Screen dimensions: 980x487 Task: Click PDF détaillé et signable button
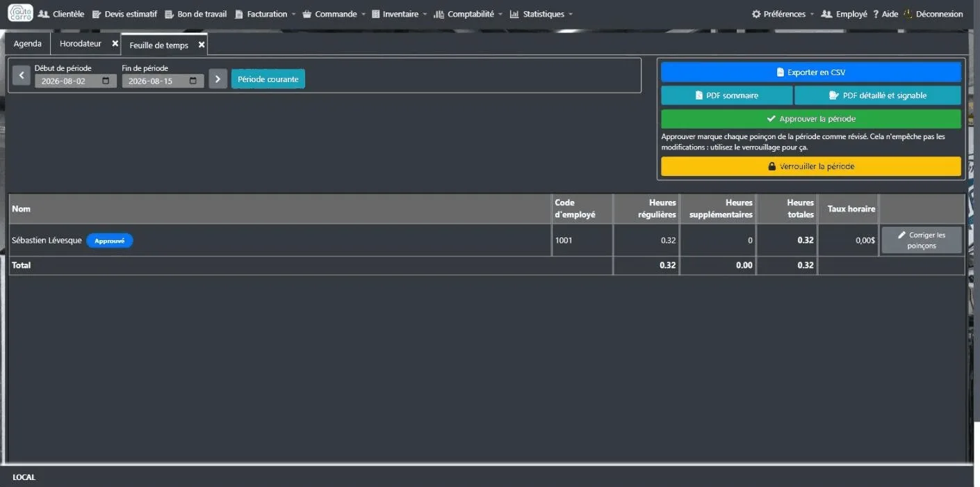878,95
